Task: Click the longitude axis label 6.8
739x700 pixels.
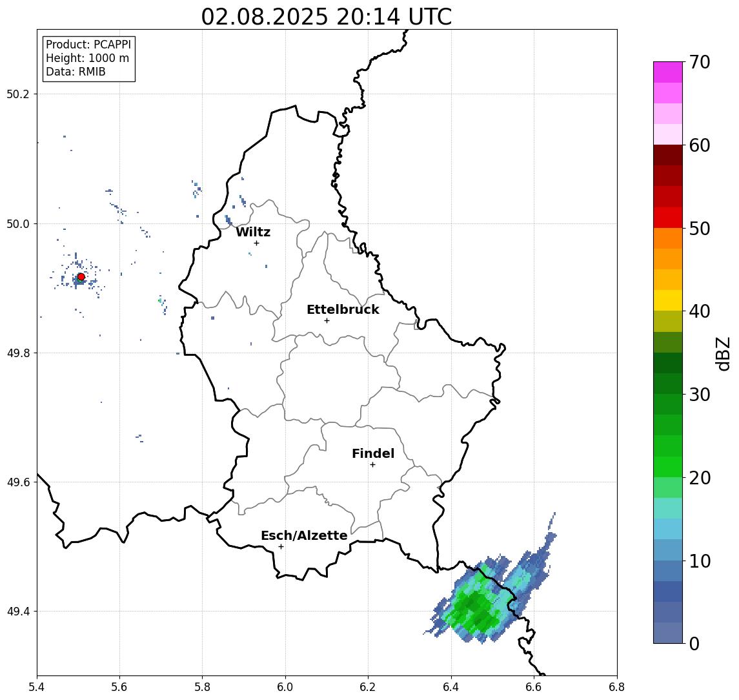Action: click(x=617, y=687)
